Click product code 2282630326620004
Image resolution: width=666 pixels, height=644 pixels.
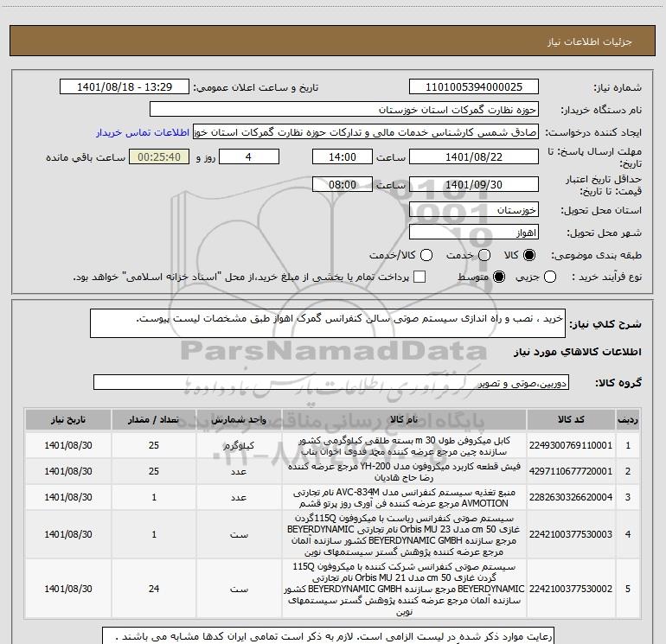tap(571, 497)
